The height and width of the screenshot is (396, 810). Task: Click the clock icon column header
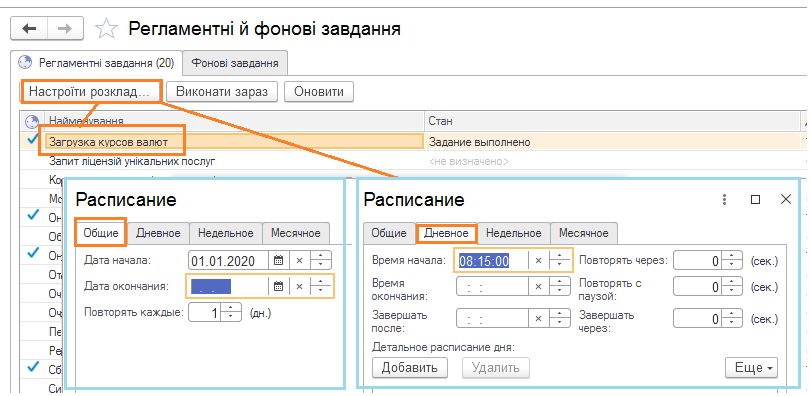pyautogui.click(x=31, y=121)
